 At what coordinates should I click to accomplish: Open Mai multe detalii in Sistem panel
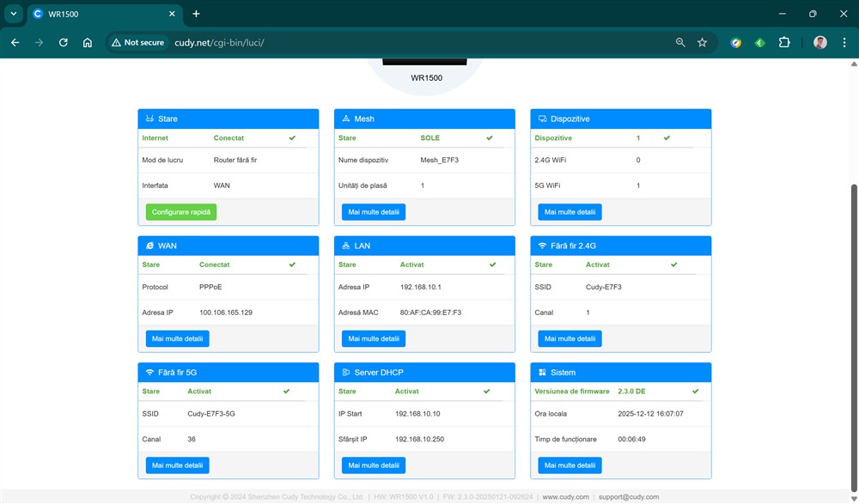click(570, 465)
